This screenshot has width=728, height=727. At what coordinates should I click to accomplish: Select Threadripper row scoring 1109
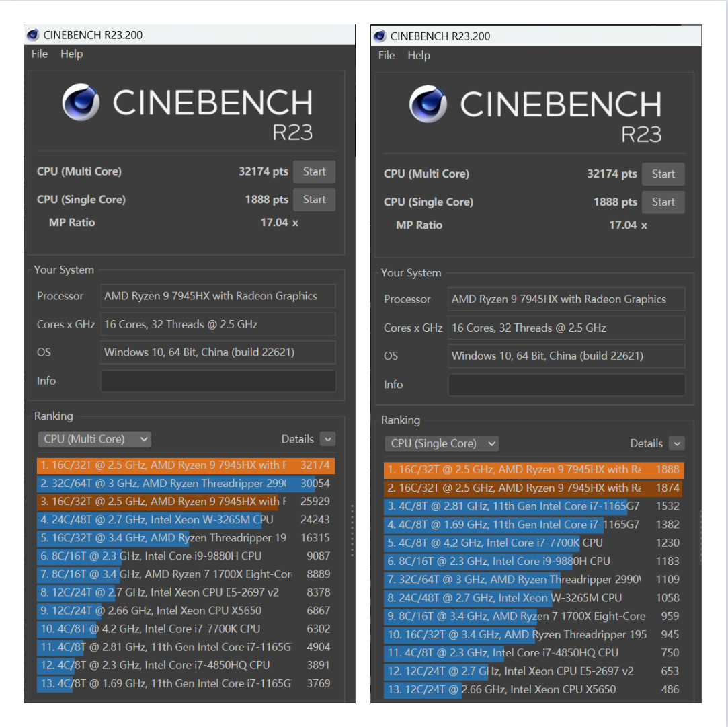point(534,580)
